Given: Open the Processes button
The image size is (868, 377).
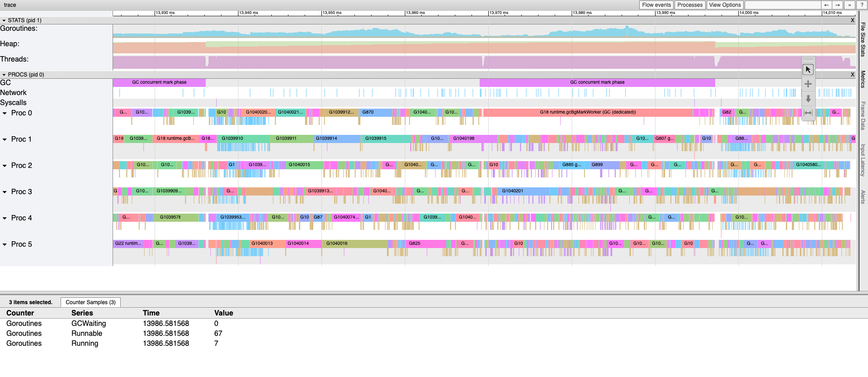Looking at the screenshot, I should (x=690, y=5).
